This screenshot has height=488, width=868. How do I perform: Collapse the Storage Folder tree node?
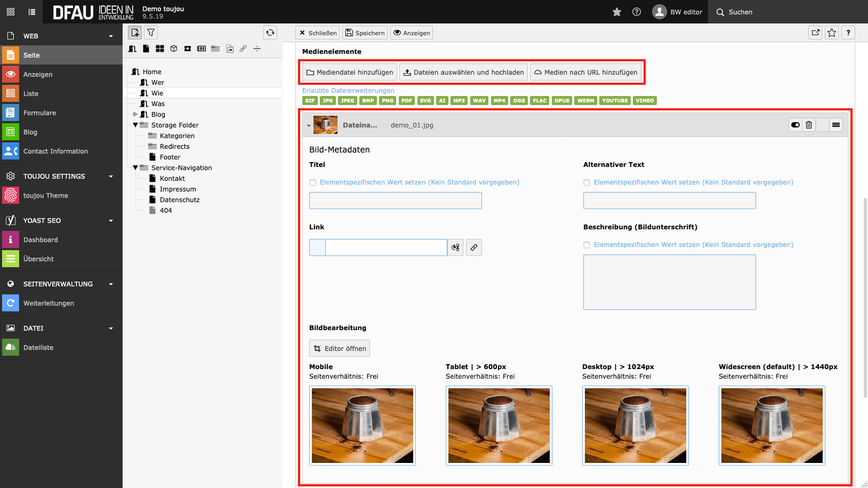tap(135, 125)
